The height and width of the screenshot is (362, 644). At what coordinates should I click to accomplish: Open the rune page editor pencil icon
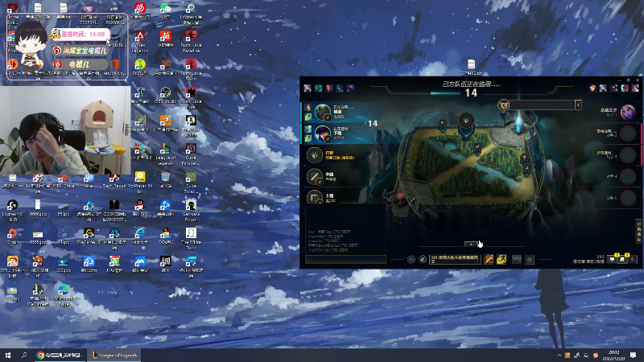click(423, 259)
